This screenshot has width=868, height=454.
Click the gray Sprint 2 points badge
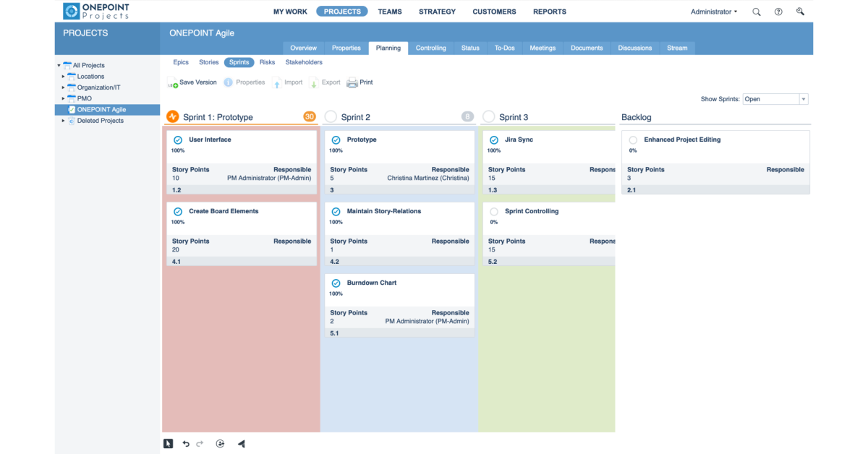tap(467, 116)
